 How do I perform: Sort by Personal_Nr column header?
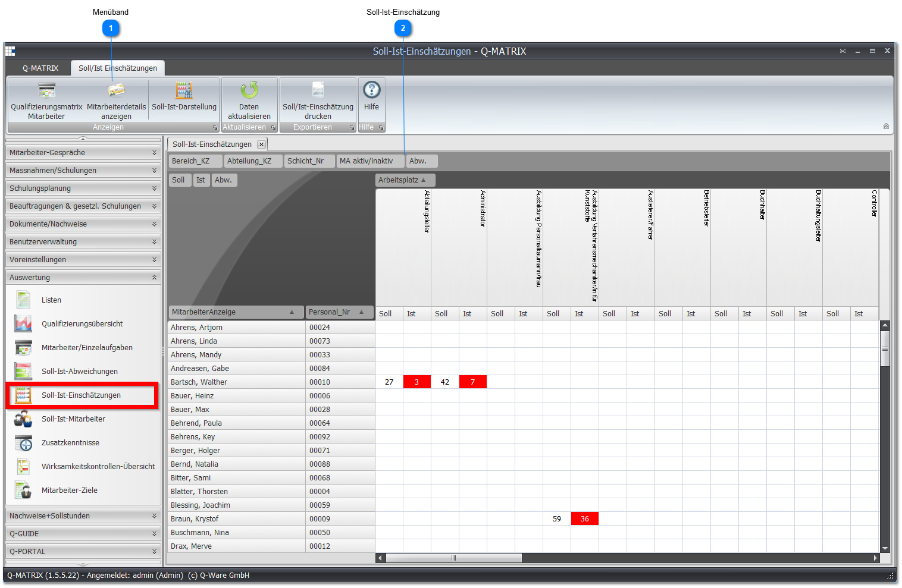click(x=339, y=312)
